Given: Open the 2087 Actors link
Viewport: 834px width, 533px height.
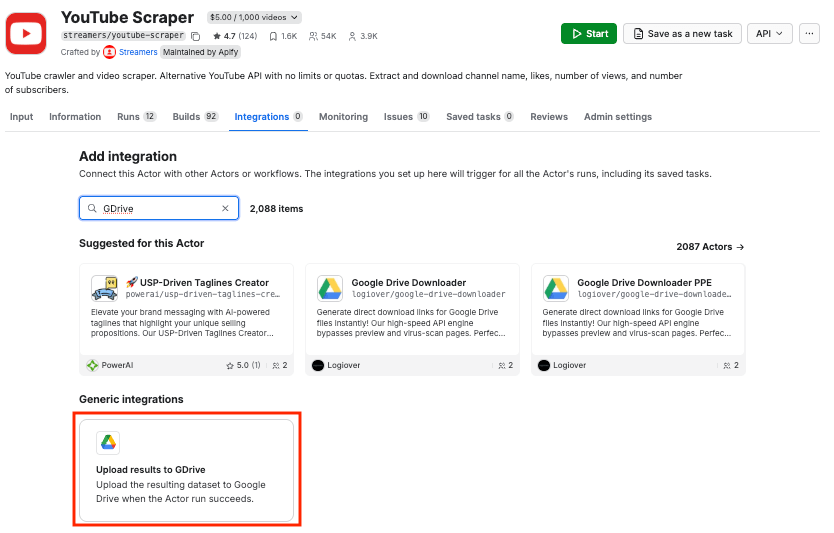Looking at the screenshot, I should [710, 247].
